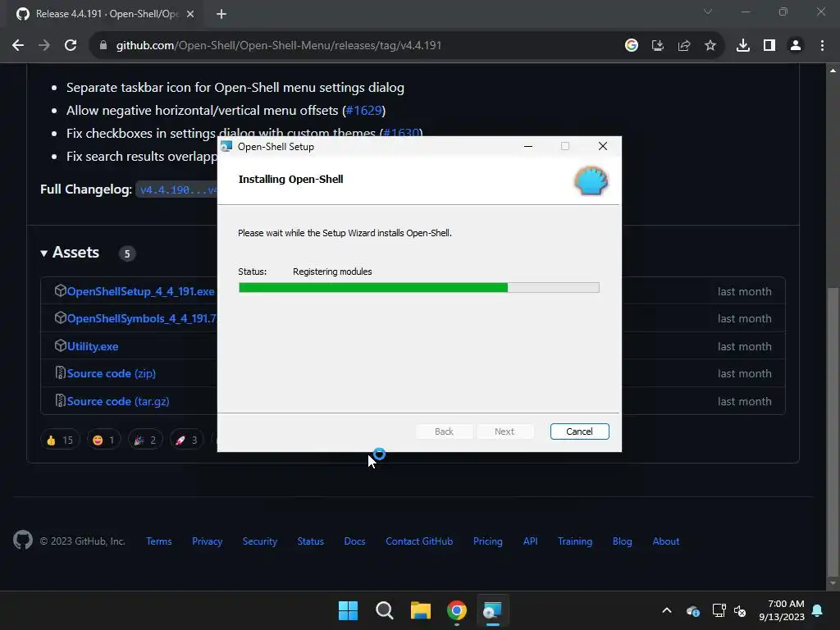Open issue link #1629

pos(363,111)
